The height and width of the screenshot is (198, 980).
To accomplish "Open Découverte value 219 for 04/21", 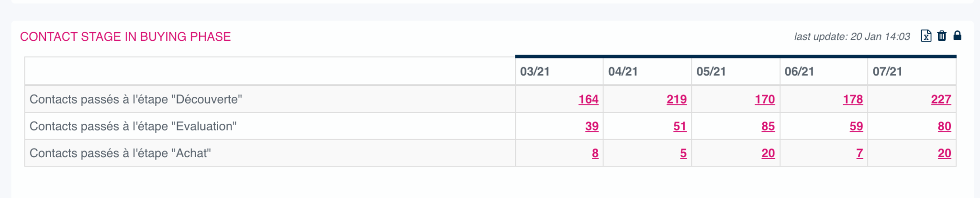I will point(676,99).
